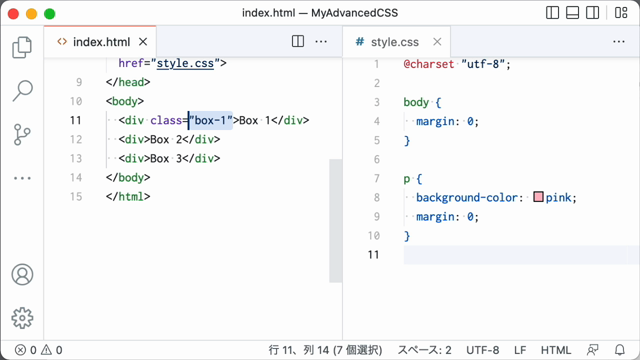This screenshot has width=640, height=360.
Task: Open the Manage gear menu
Action: [x=22, y=318]
